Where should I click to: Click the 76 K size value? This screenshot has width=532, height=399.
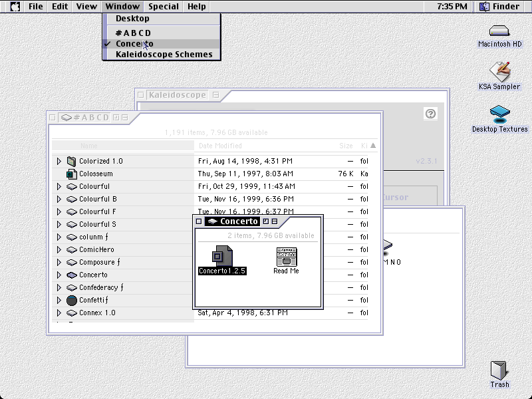pos(346,174)
